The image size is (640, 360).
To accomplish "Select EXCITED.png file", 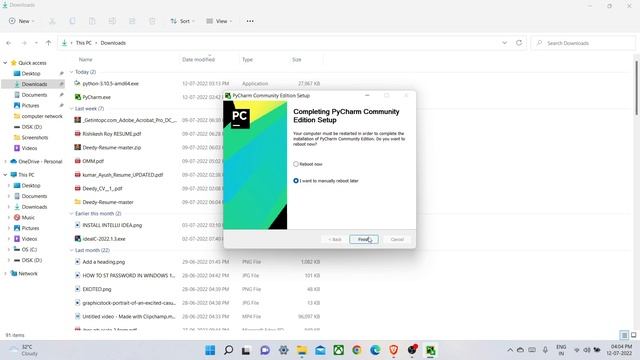I will click(97, 289).
